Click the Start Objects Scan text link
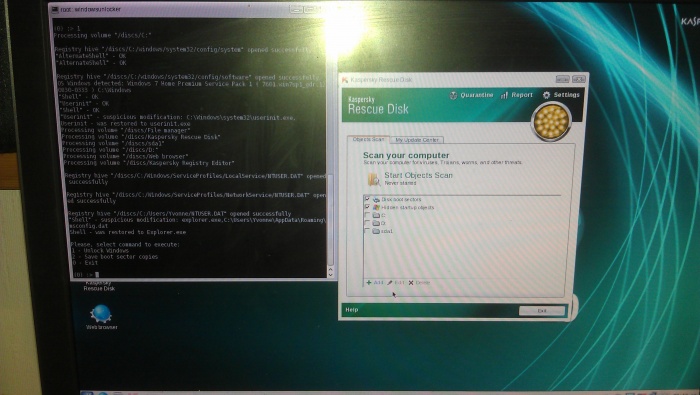Image resolution: width=700 pixels, height=395 pixels. tap(418, 175)
